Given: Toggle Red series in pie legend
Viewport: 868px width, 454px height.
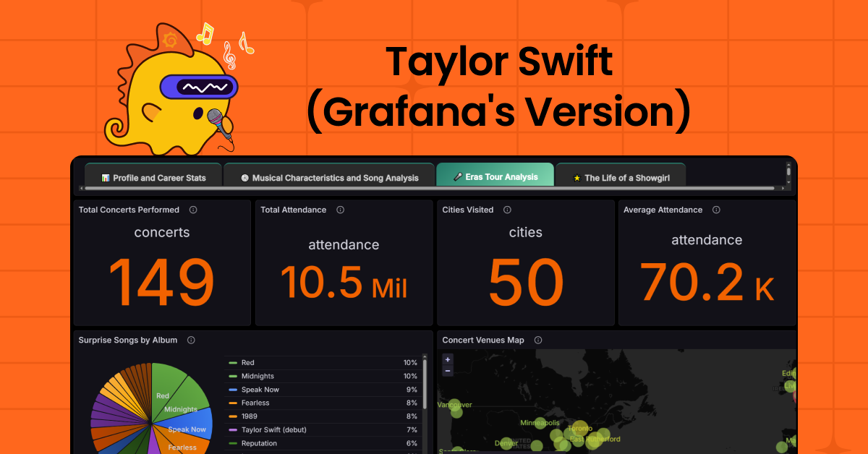Looking at the screenshot, I should (248, 363).
